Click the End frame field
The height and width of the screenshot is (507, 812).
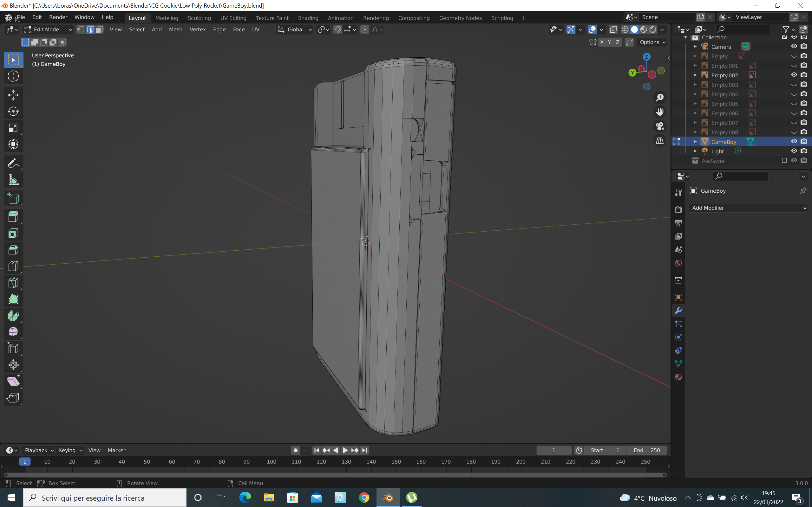coord(646,450)
